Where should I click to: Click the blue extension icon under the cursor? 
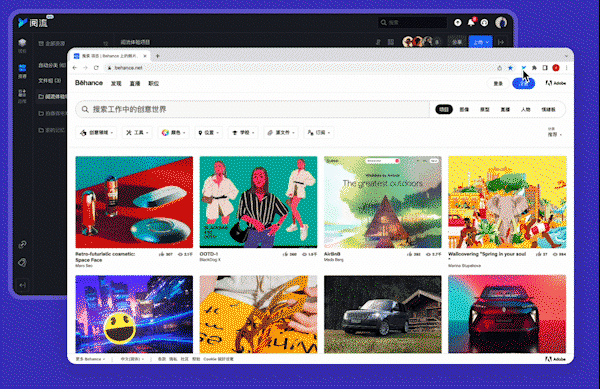523,68
